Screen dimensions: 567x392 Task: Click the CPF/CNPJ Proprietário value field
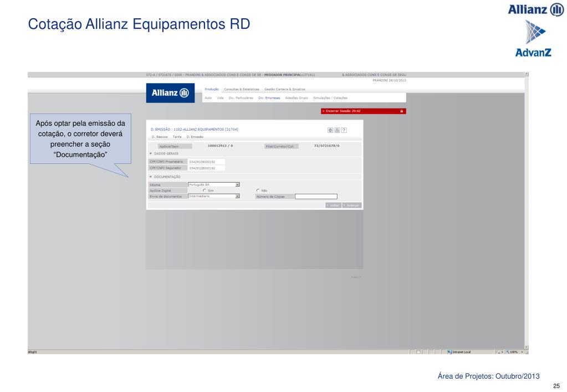(x=207, y=162)
